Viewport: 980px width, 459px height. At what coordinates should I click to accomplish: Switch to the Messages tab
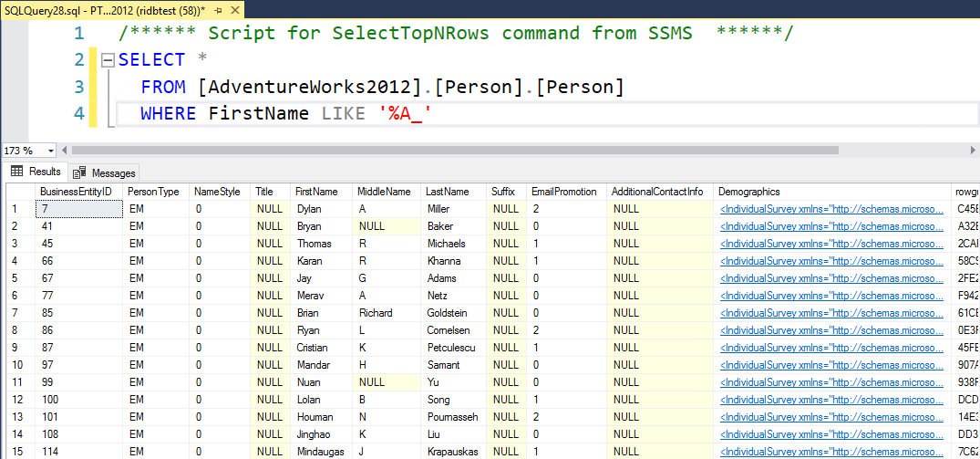104,172
